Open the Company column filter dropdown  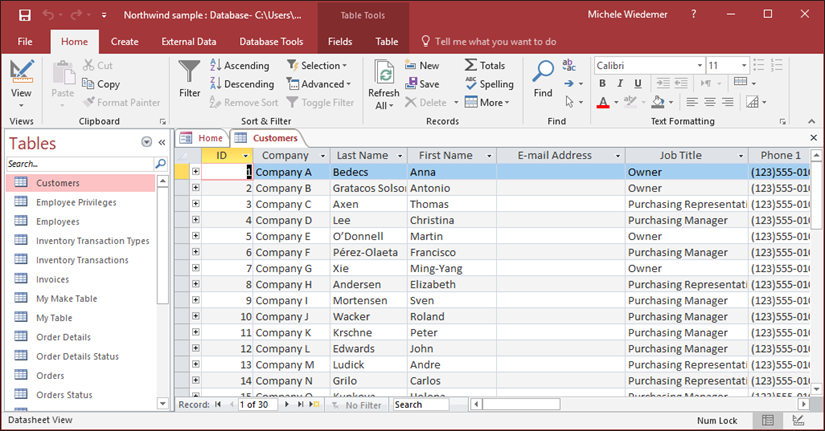(323, 156)
